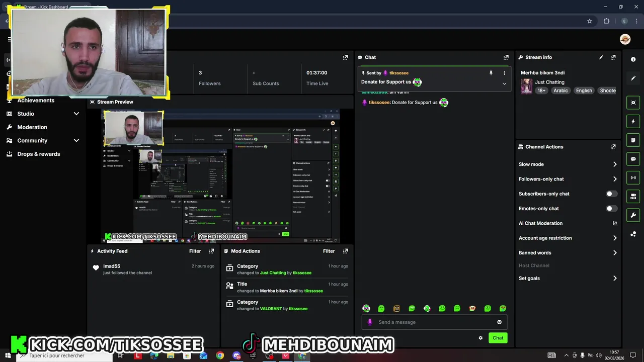644x362 pixels.
Task: Click the Just Chatting category thumbnail in Stream info
Action: click(526, 86)
